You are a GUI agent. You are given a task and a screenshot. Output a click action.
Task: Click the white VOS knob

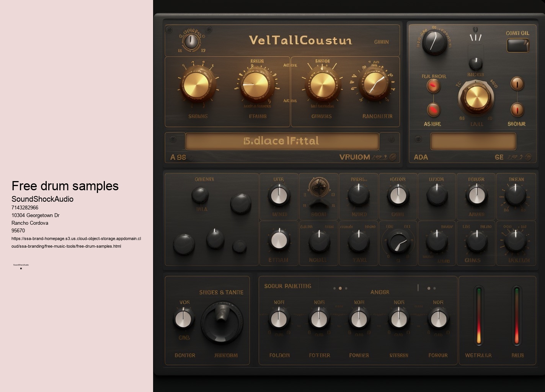[x=183, y=318]
